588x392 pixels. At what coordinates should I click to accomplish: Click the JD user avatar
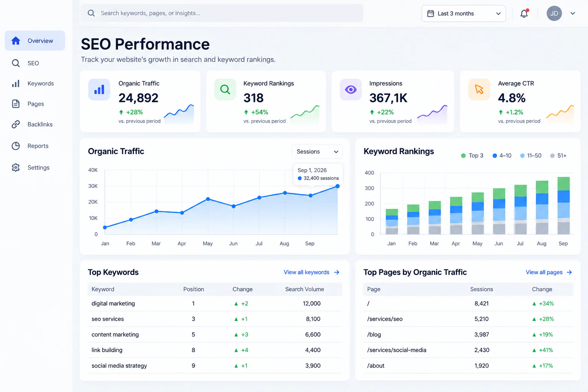click(554, 13)
